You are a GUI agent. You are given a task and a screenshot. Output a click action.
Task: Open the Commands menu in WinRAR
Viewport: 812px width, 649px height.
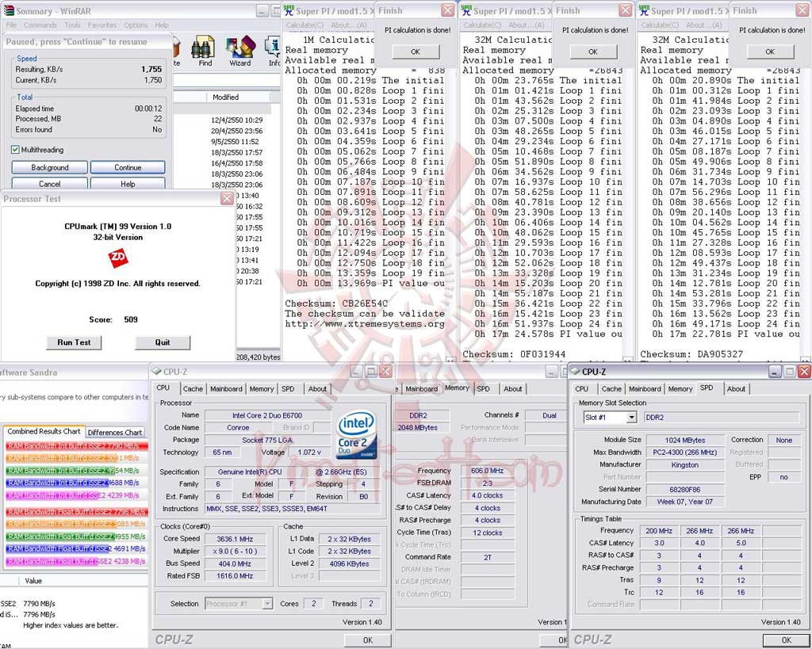(x=40, y=25)
